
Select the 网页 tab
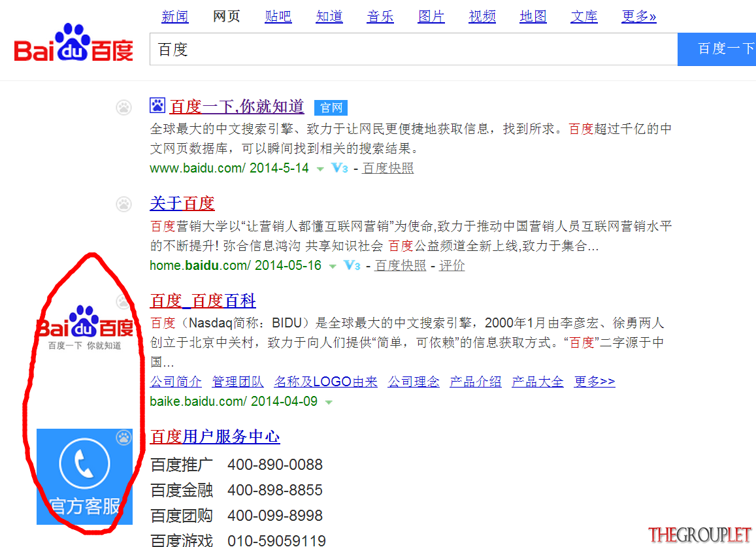227,16
